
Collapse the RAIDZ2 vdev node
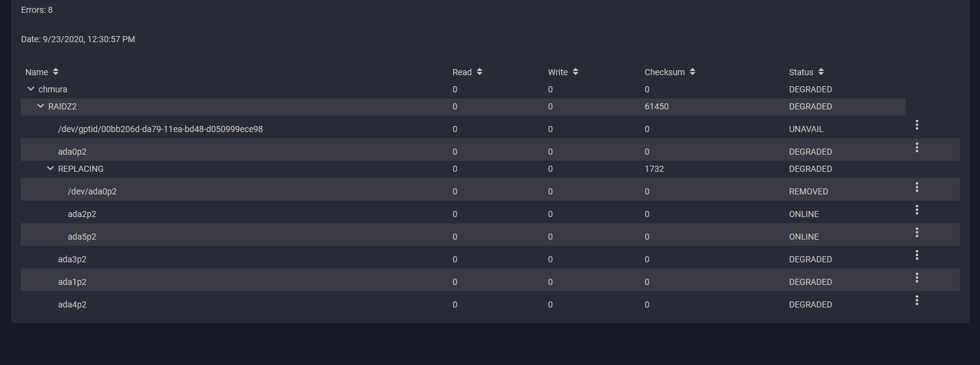point(40,106)
